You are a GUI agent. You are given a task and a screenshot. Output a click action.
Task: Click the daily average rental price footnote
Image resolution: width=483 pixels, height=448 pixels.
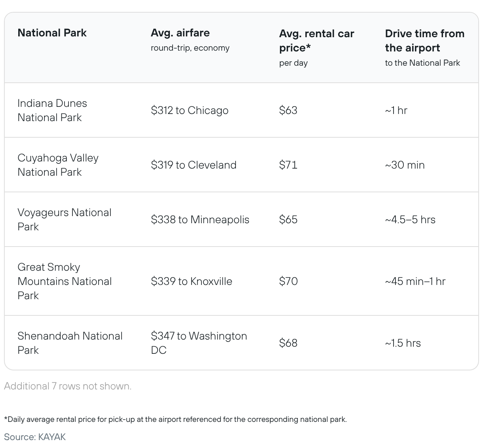pos(175,420)
